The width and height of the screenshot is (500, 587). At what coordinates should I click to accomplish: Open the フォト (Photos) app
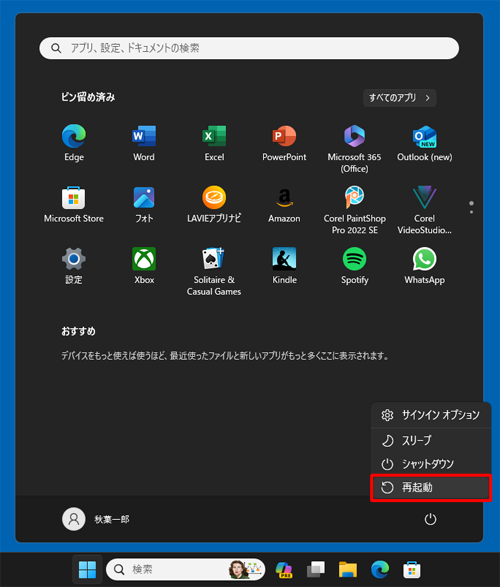[x=144, y=204]
